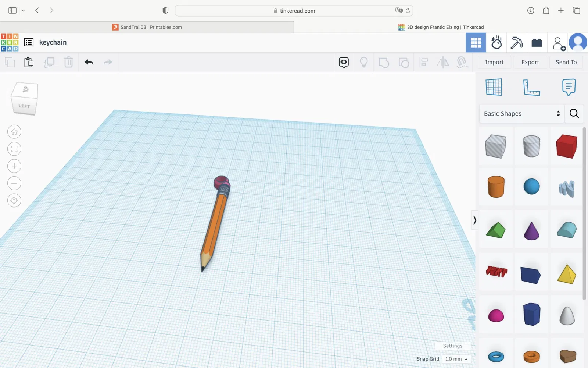
Task: Click the Safari address bar
Action: click(294, 11)
